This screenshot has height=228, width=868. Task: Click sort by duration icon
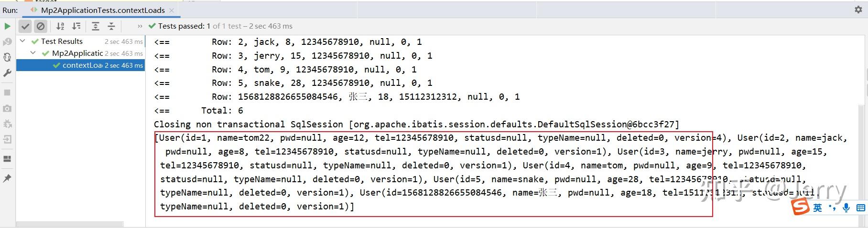[76, 26]
